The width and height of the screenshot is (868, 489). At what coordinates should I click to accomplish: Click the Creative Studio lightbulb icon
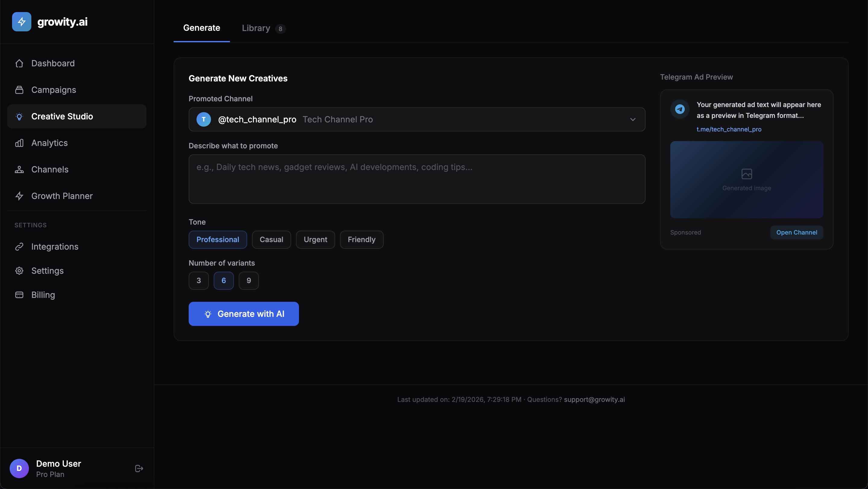click(x=20, y=116)
